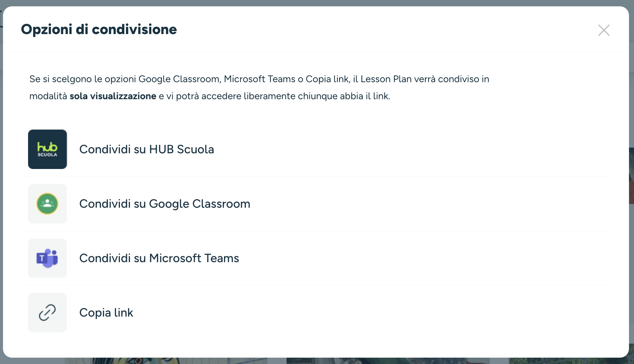Screen dimensions: 634x364
Task: Click the Opzioni di condivisione heading
Action: [x=99, y=29]
